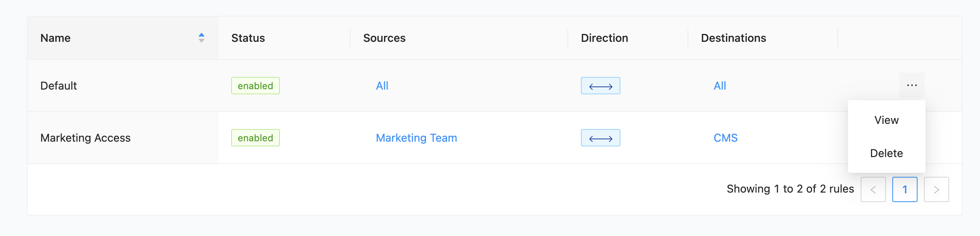The image size is (980, 236).
Task: Click the enabled badge for Marketing Access
Action: click(255, 138)
